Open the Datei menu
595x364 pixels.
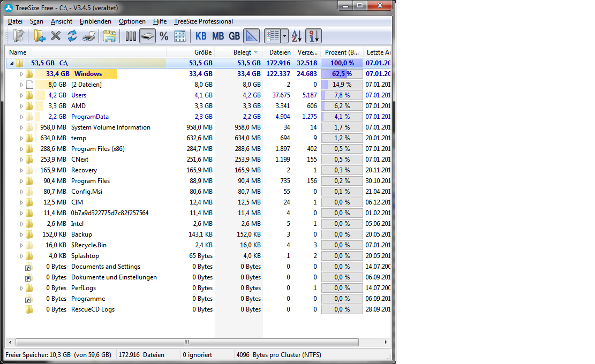pos(15,21)
